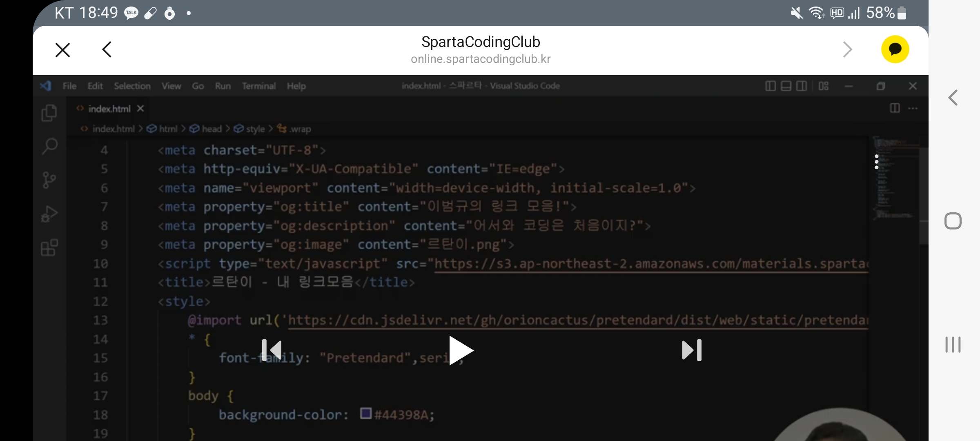980x441 pixels.
Task: Open VS Code File menu
Action: tap(69, 86)
